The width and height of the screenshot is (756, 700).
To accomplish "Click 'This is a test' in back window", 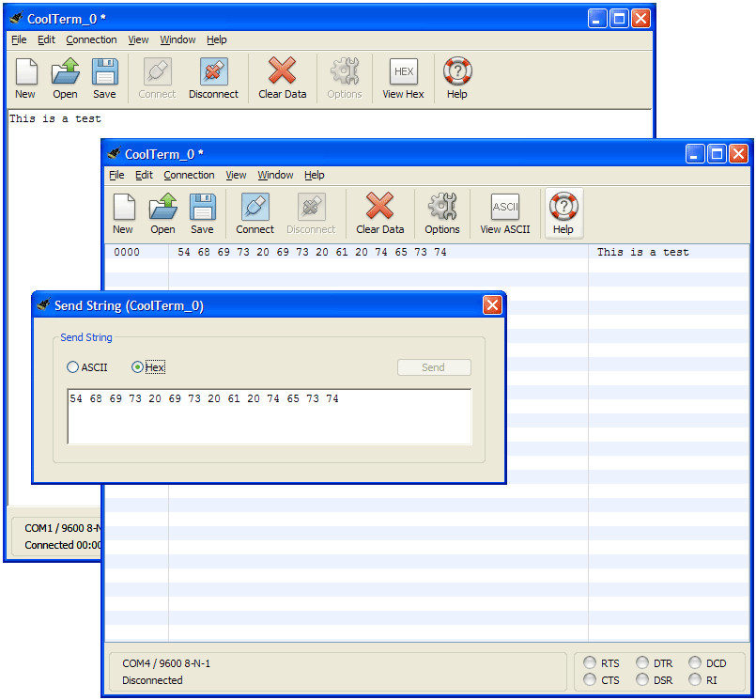I will tap(55, 118).
